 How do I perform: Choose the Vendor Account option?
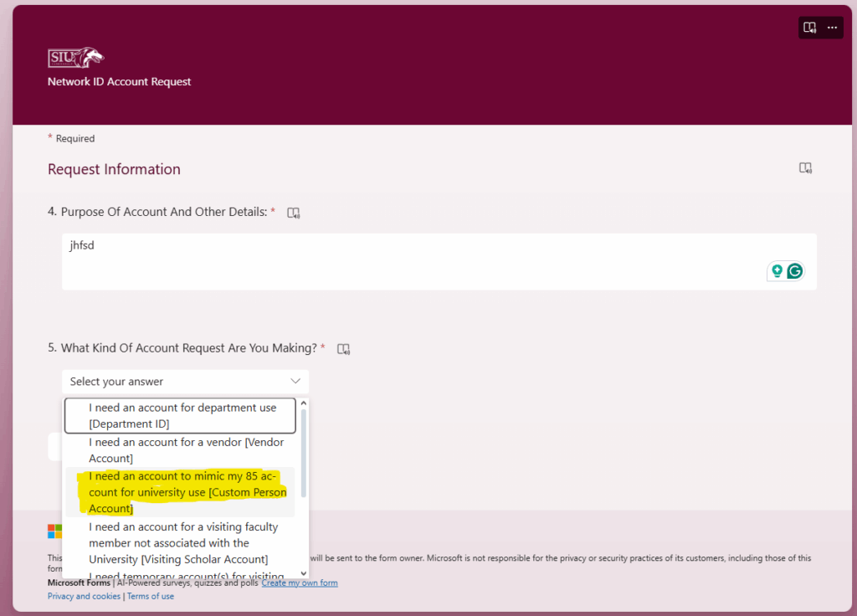182,450
